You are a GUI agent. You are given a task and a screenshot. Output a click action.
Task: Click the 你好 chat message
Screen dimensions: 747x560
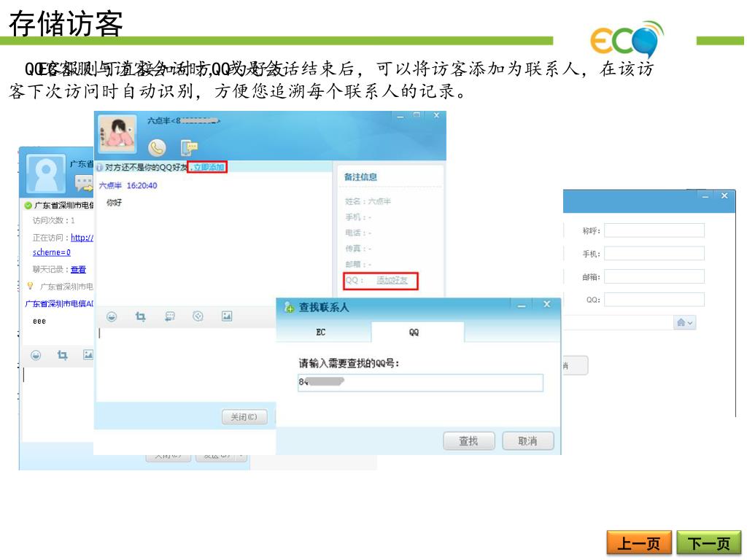(x=114, y=203)
